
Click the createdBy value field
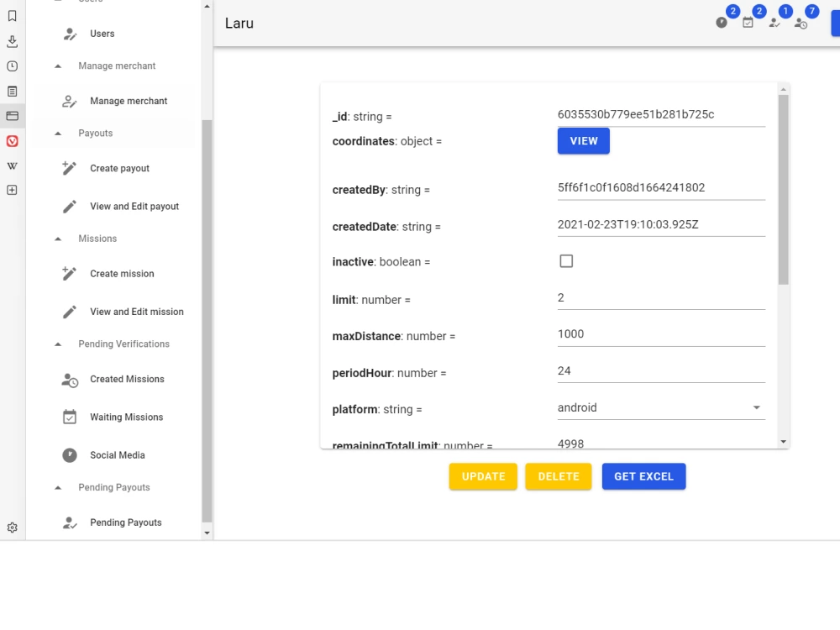[661, 188]
